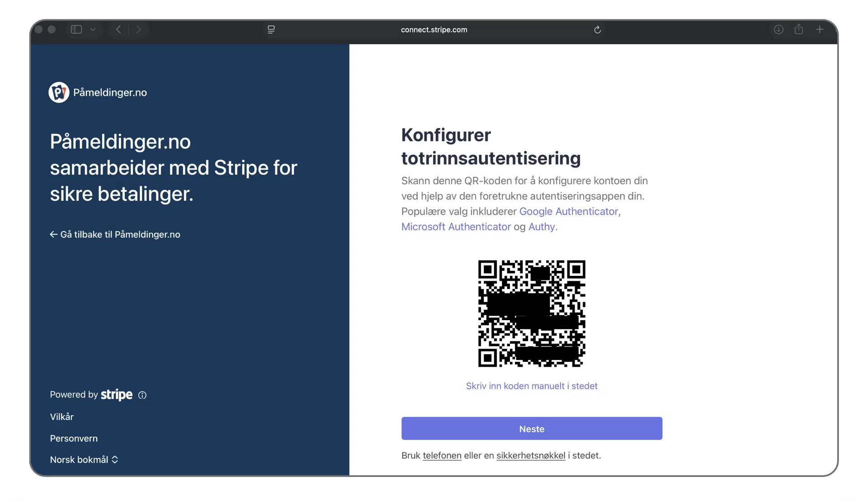Reload the connect.stripe.com page
This screenshot has width=868, height=501.
click(x=598, y=29)
